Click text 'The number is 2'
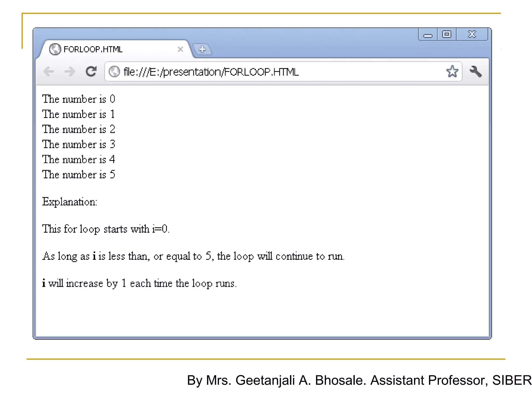The width and height of the screenshot is (532, 399). 79,129
